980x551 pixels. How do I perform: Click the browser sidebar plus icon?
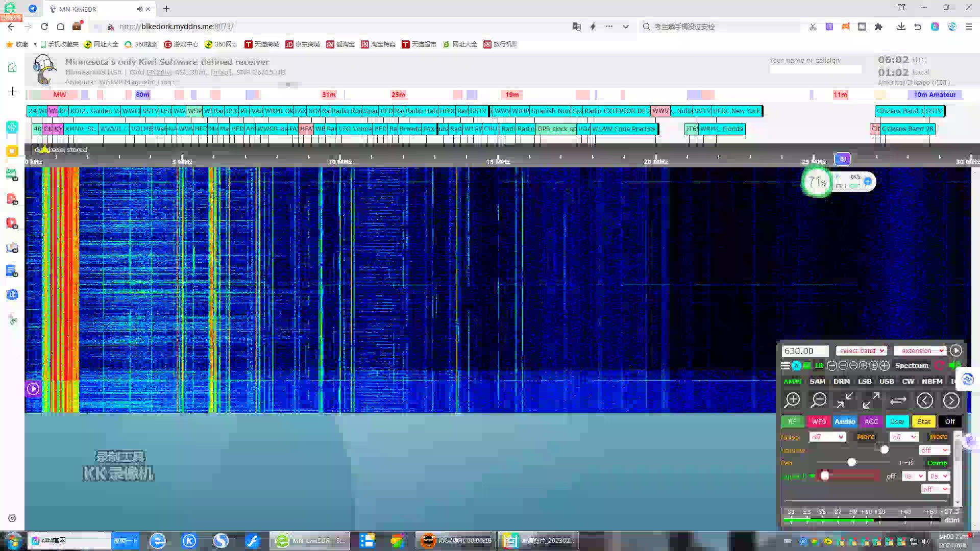point(13,91)
